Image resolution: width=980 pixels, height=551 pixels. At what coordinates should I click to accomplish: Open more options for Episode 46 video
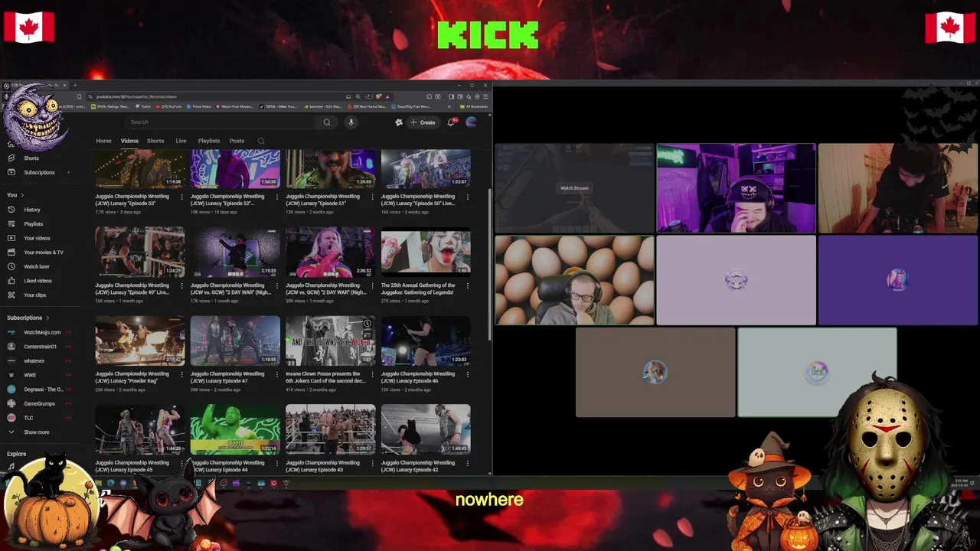point(468,375)
